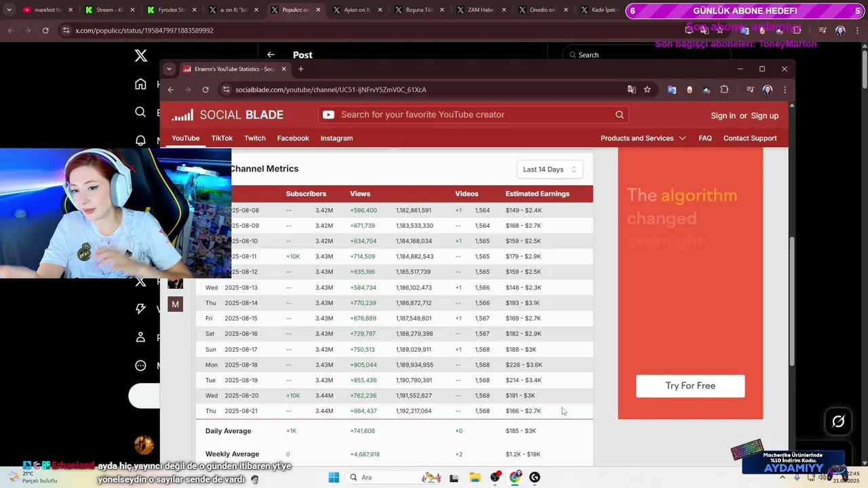Open a new tab in Social Blade window
The width and height of the screenshot is (868, 488).
(x=300, y=69)
